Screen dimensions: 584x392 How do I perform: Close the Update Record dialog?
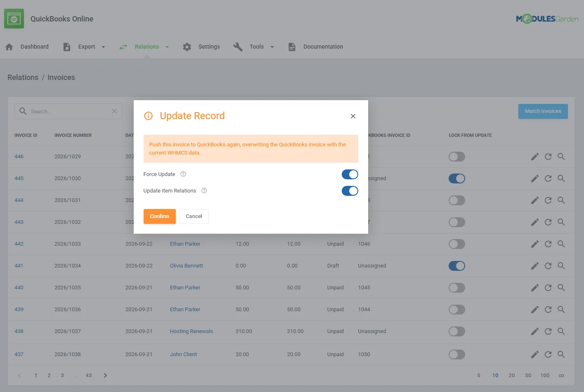(353, 116)
